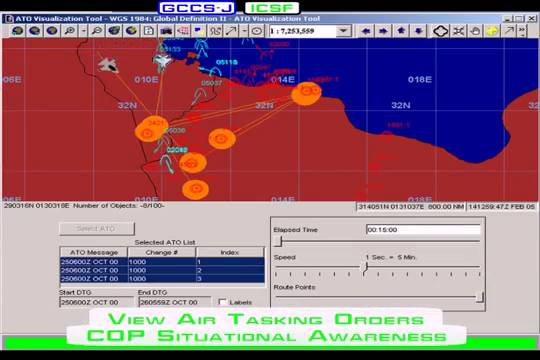Click the ATO Message column header
This screenshot has width=540, height=360.
pyautogui.click(x=94, y=252)
